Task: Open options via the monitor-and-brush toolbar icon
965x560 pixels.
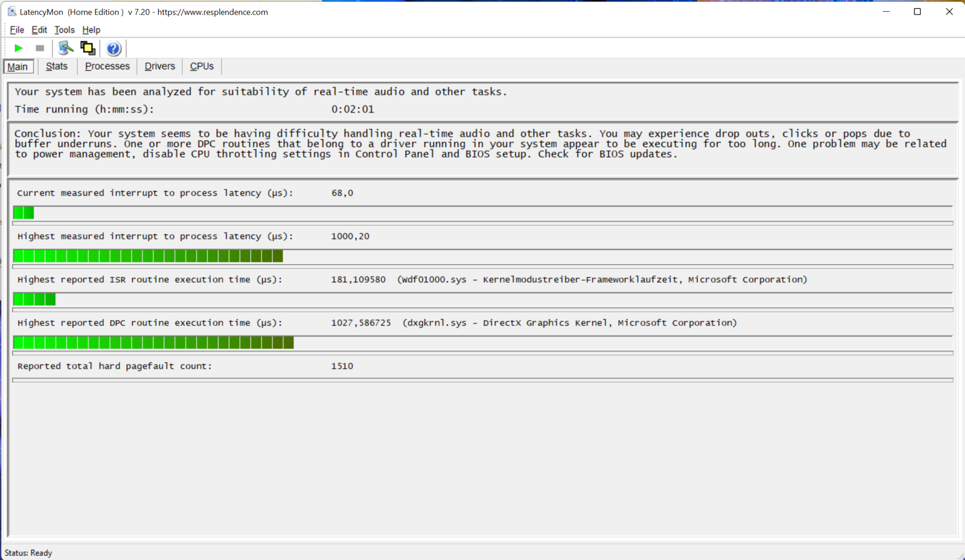Action: tap(65, 48)
